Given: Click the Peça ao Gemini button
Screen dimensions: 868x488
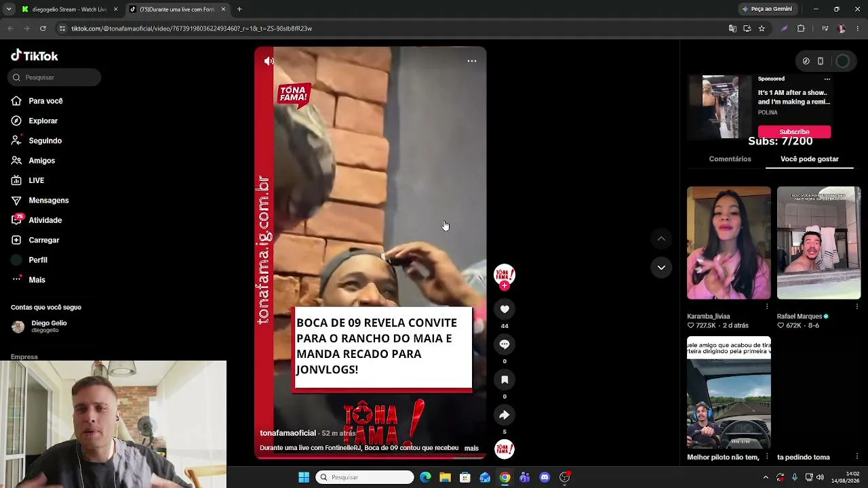Looking at the screenshot, I should pos(767,9).
